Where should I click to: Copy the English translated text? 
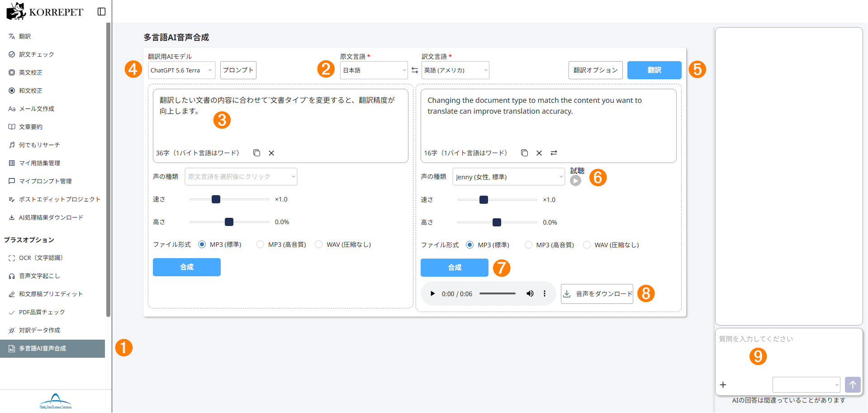524,153
